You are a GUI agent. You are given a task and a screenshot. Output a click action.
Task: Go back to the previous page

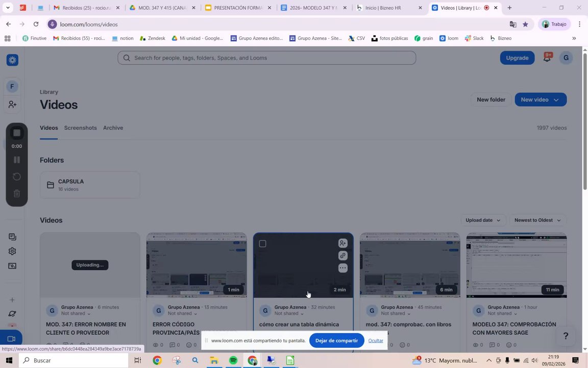click(9, 24)
